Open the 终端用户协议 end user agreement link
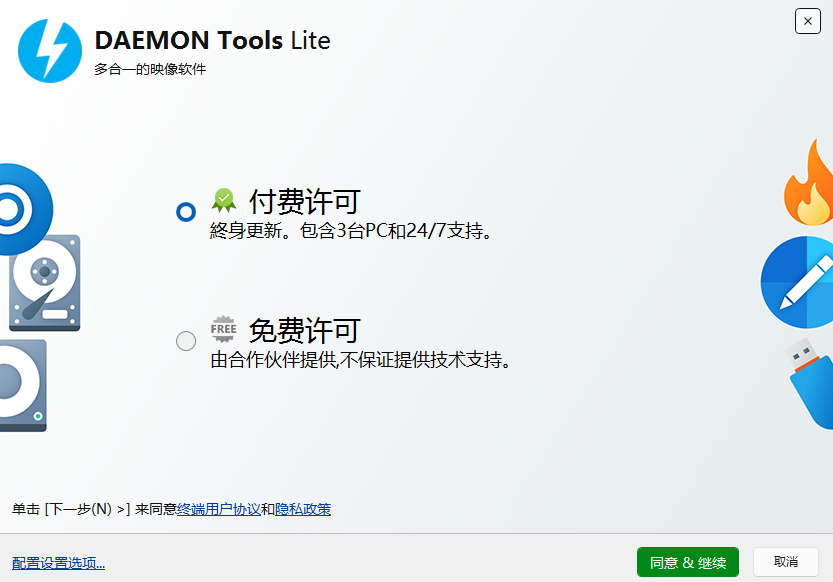The width and height of the screenshot is (833, 582). tap(218, 509)
